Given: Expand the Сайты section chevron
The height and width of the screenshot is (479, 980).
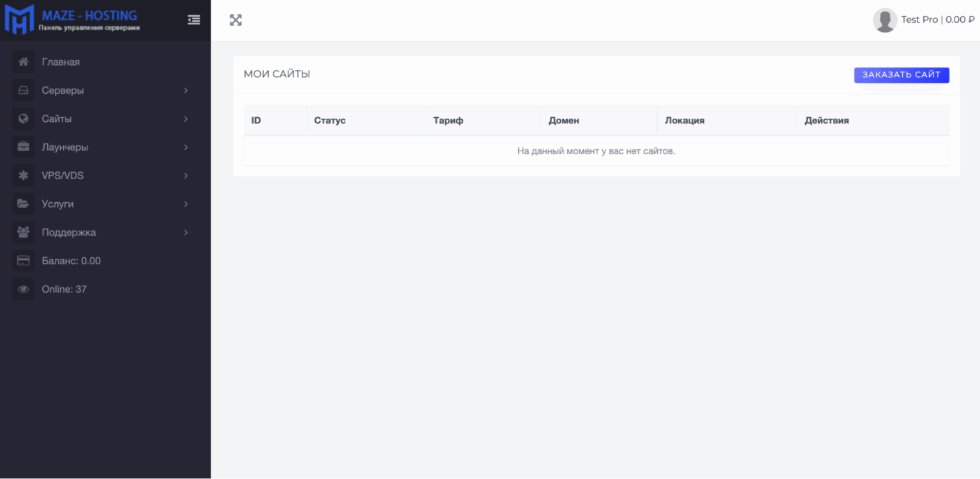Looking at the screenshot, I should 186,119.
